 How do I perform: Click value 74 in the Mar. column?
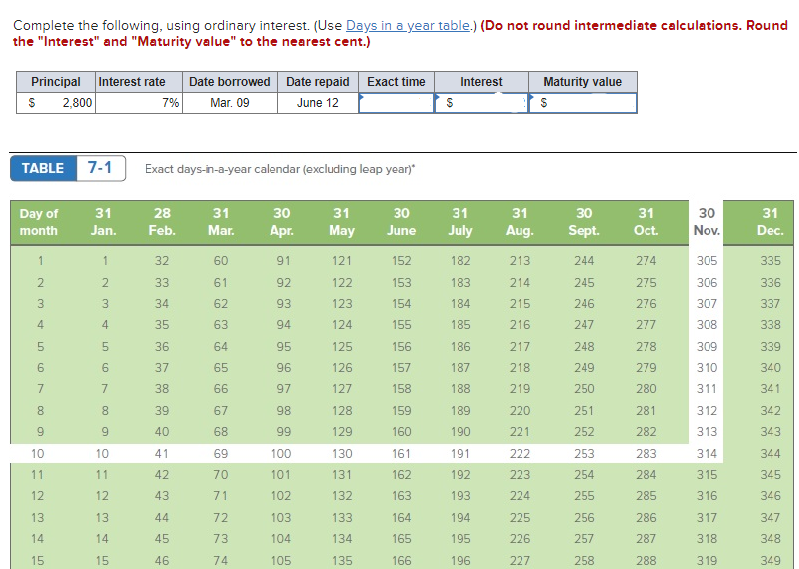pos(221,561)
